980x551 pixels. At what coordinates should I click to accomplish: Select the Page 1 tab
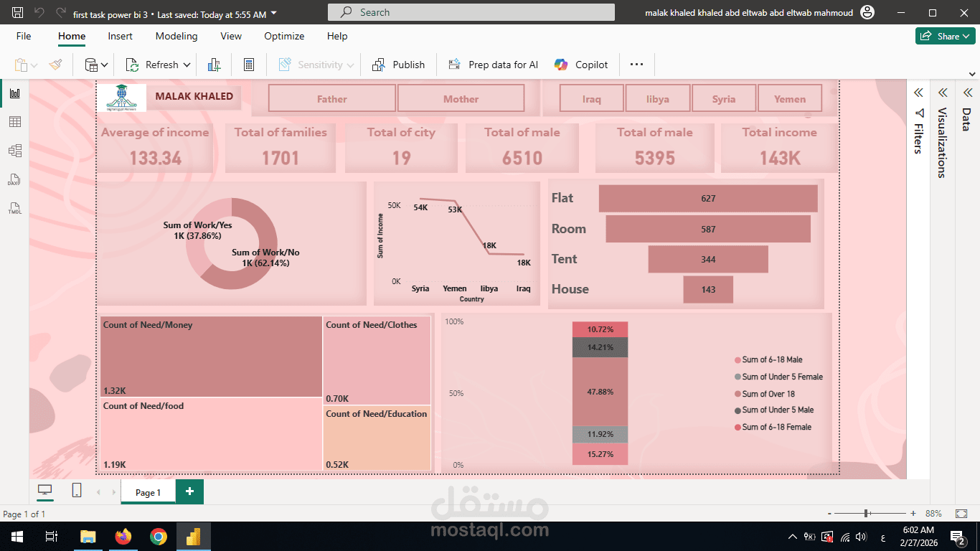tap(148, 492)
